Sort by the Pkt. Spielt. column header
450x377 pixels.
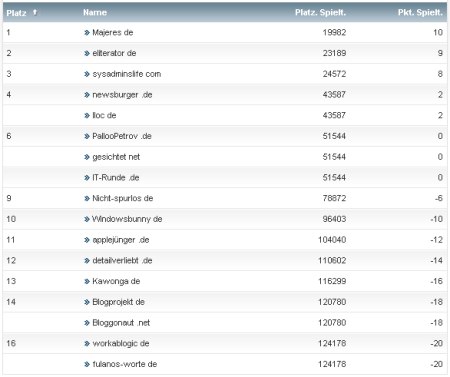tap(420, 13)
